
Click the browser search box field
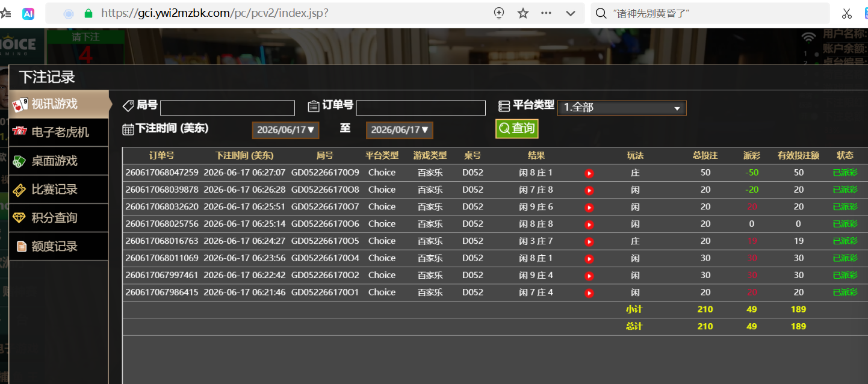point(710,13)
